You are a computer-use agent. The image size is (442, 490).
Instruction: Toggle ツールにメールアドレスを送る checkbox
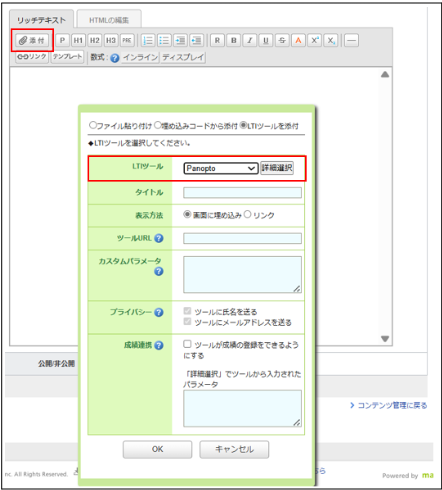point(187,321)
